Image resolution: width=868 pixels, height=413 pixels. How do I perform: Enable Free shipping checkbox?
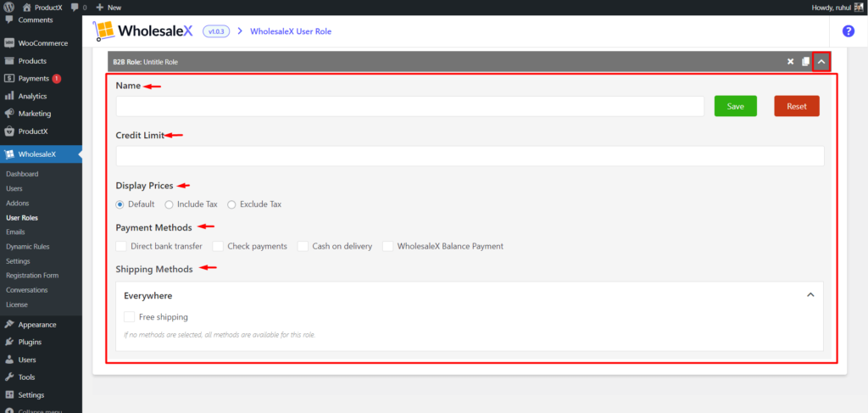coord(129,316)
